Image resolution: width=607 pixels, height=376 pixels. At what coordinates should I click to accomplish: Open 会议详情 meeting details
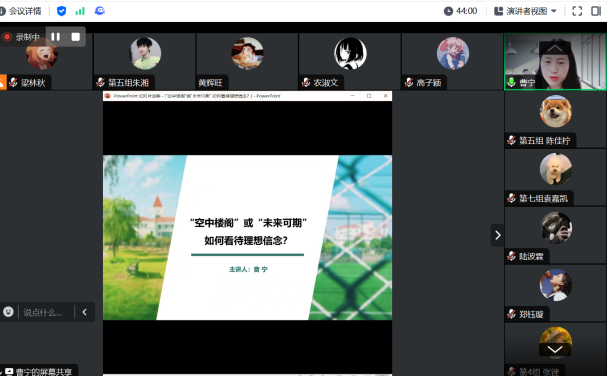21,11
